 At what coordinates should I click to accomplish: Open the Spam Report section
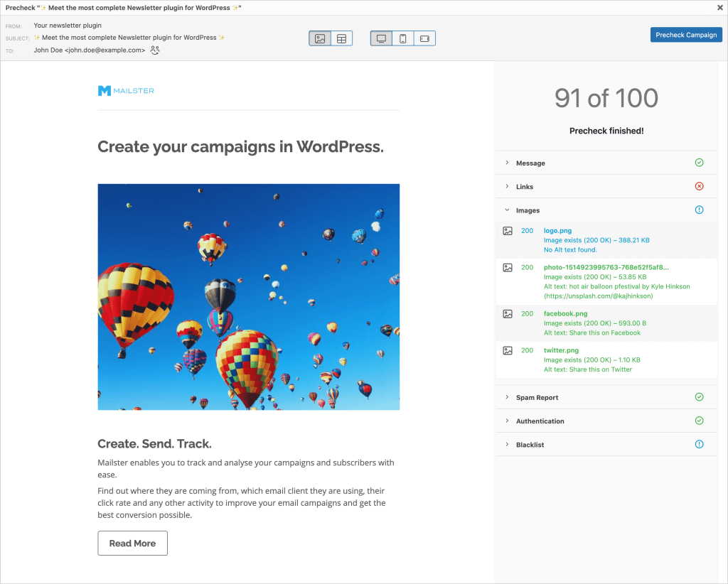pos(537,398)
